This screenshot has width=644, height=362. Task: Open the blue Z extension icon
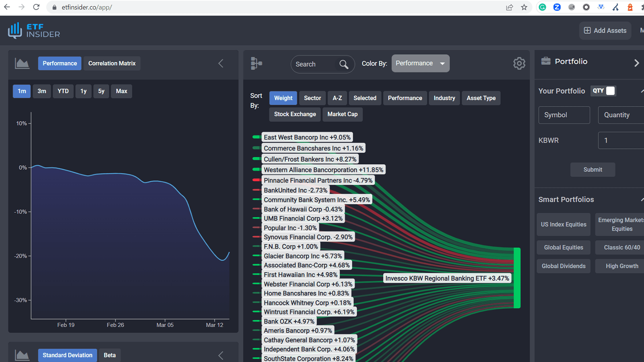click(557, 7)
